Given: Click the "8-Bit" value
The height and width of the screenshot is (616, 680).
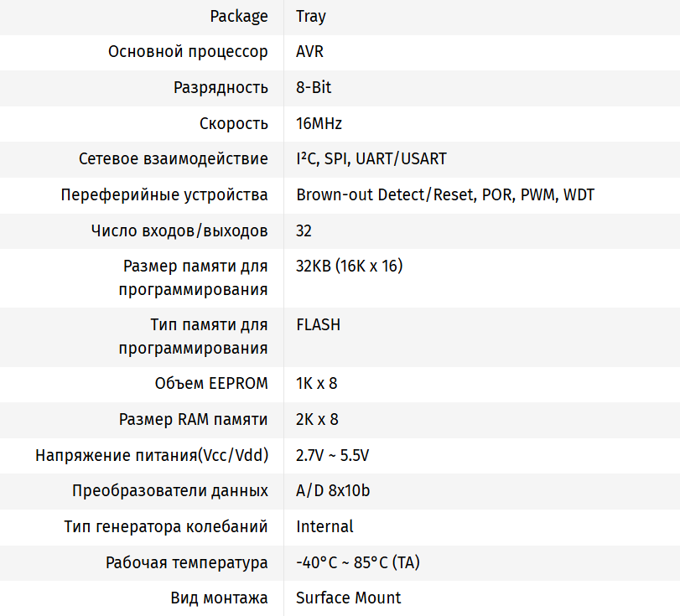Looking at the screenshot, I should (314, 88).
